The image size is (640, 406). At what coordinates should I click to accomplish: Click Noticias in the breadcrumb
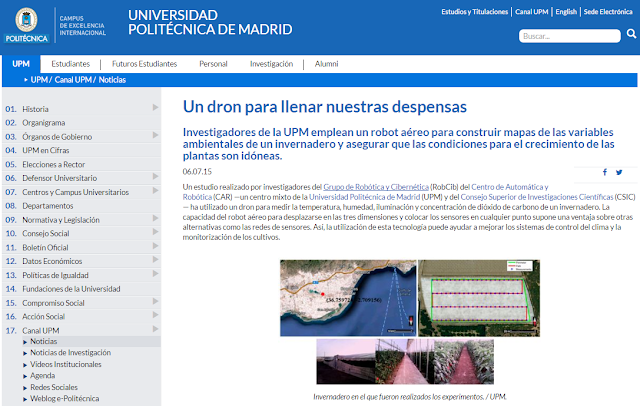coord(112,80)
